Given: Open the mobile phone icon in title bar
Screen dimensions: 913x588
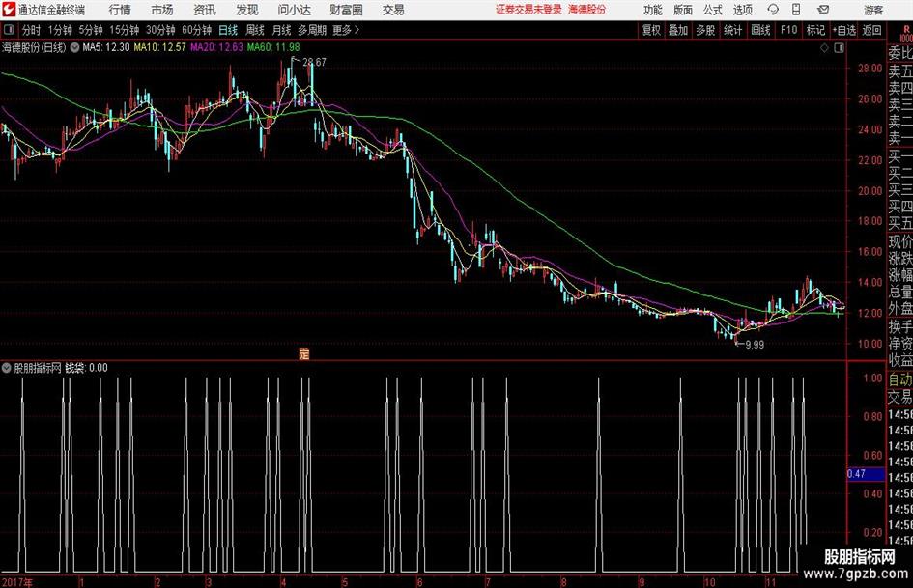Looking at the screenshot, I should pos(796,10).
